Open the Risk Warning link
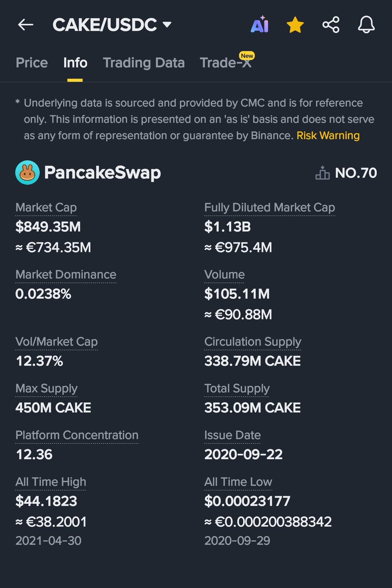 (328, 135)
